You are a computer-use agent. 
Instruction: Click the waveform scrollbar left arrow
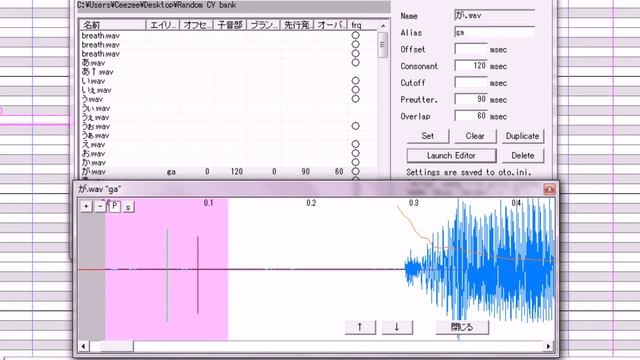tap(83, 347)
